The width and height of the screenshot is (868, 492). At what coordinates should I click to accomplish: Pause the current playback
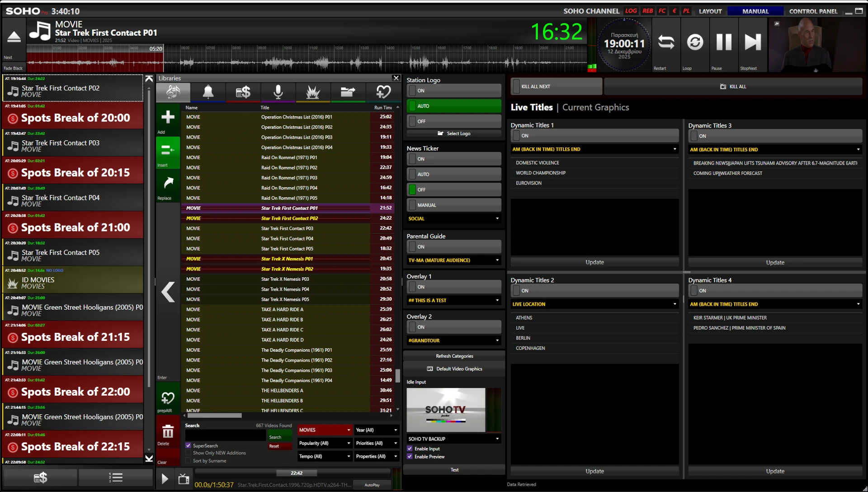click(x=724, y=43)
